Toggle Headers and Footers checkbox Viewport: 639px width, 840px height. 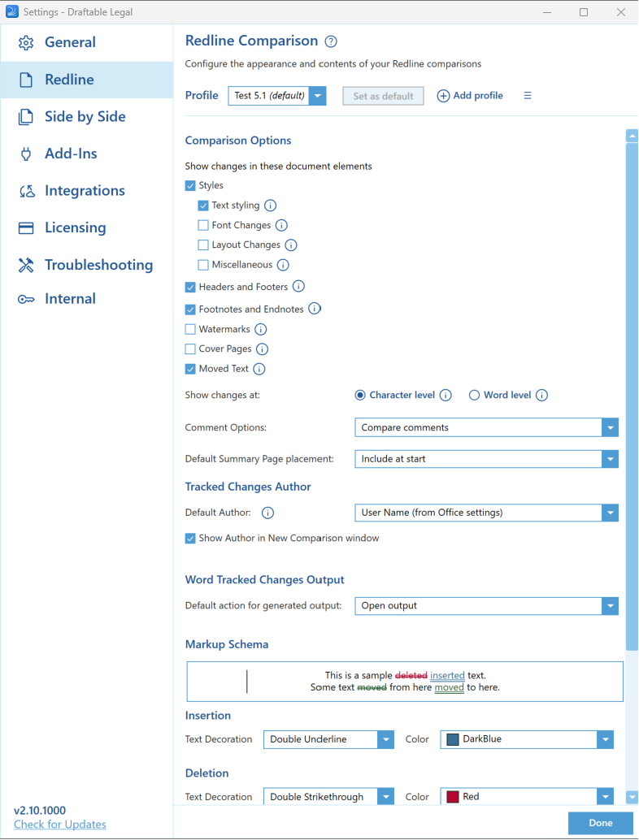[190, 287]
